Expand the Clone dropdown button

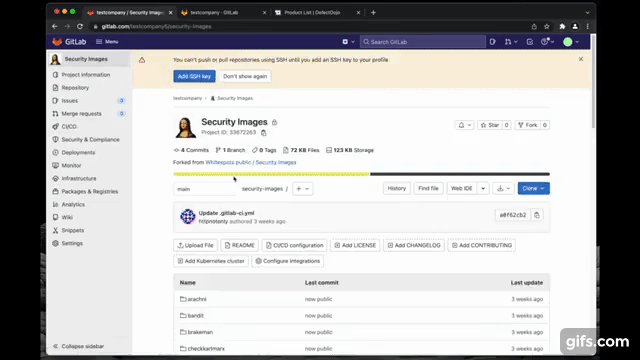[x=533, y=189]
